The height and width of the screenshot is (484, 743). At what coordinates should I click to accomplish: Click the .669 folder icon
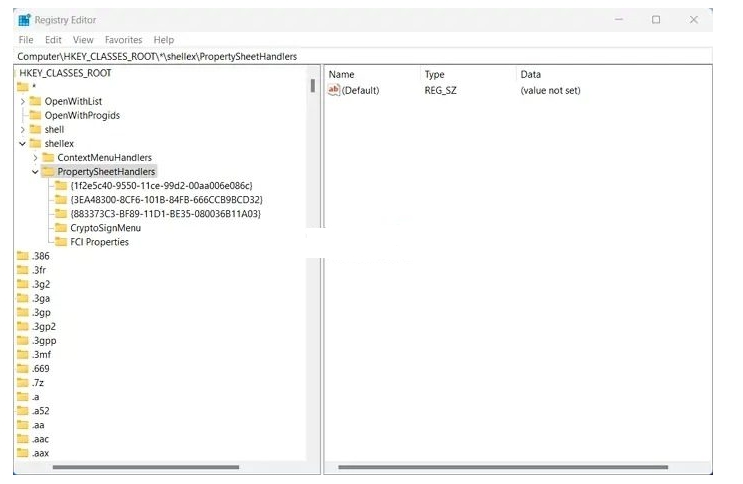[23, 368]
